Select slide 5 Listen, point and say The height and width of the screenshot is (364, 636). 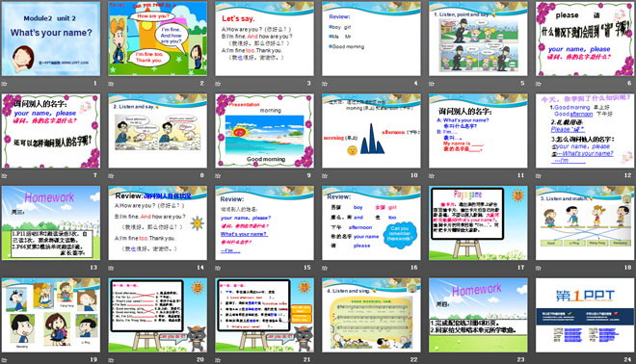[478, 39]
